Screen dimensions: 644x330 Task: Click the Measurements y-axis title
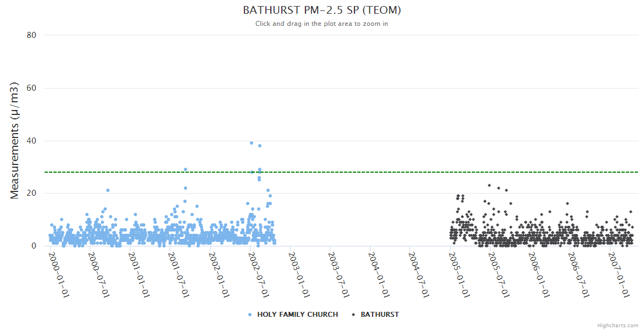(x=15, y=140)
